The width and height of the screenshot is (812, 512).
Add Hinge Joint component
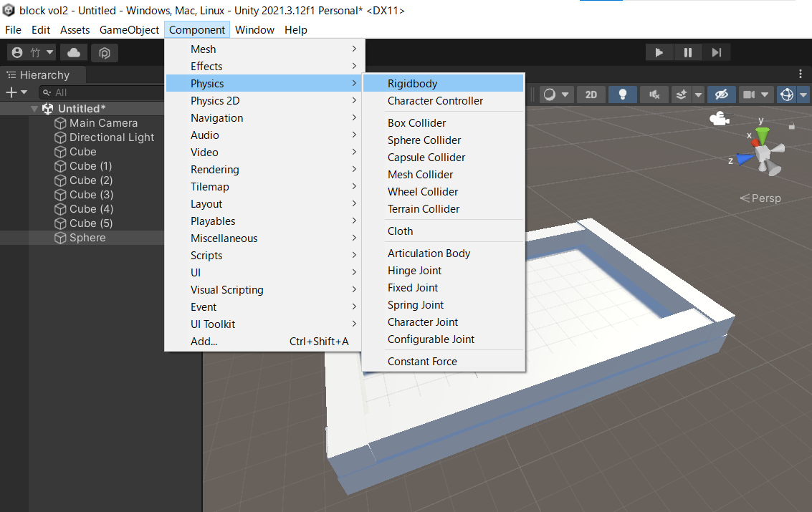coord(444,271)
